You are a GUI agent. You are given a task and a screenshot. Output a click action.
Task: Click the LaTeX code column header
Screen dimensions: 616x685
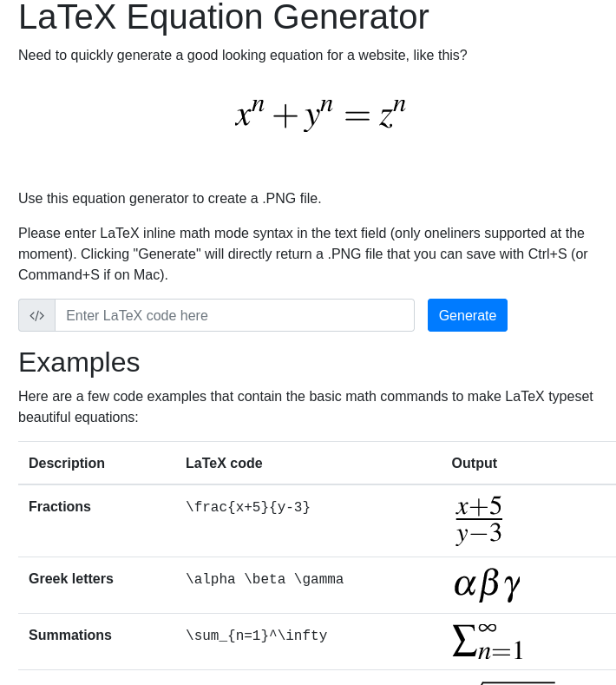click(x=224, y=463)
